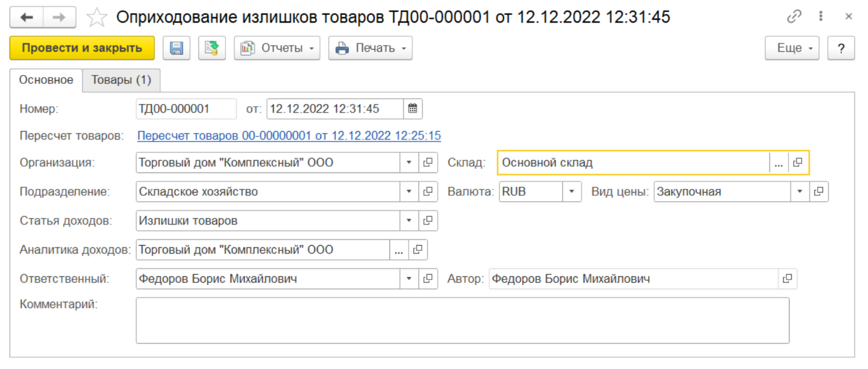Click the copy link icon

(x=794, y=17)
